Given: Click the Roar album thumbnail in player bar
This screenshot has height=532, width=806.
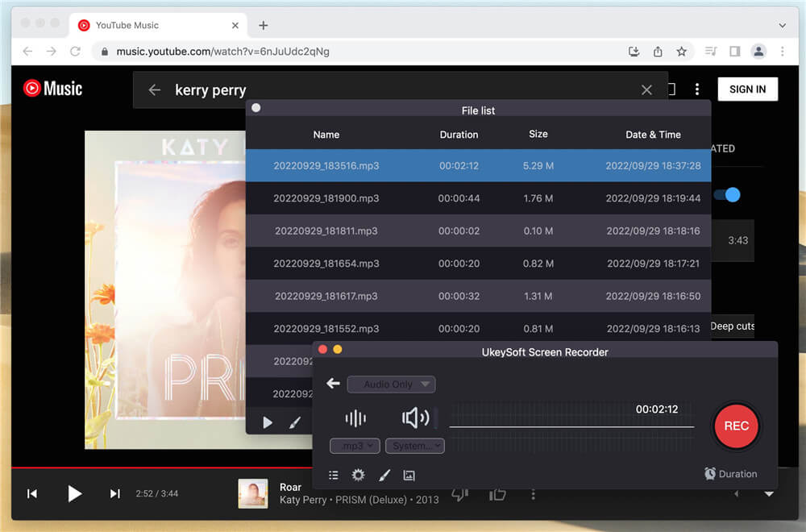Looking at the screenshot, I should (x=253, y=493).
